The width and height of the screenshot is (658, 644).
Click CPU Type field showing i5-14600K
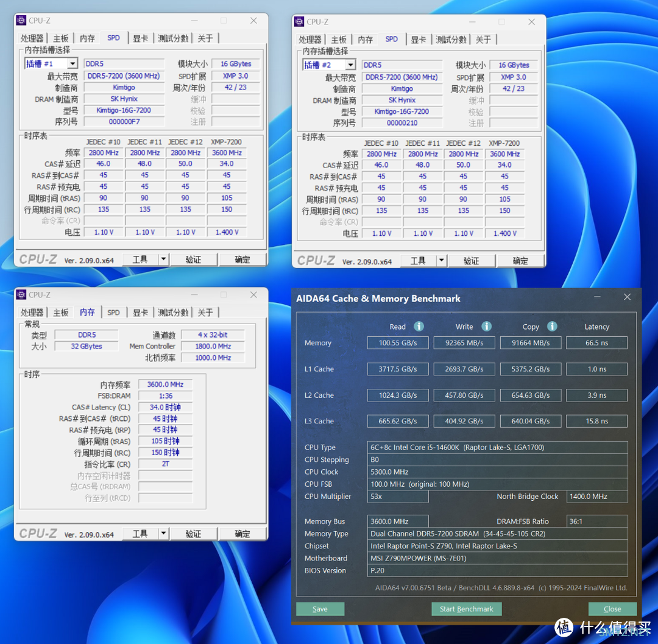tap(497, 447)
